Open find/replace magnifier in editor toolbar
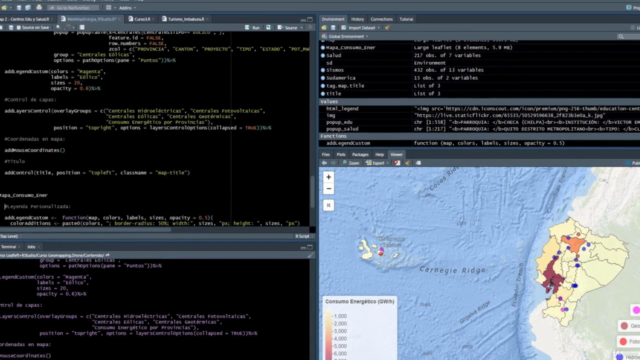This screenshot has width=640, height=360. click(58, 27)
